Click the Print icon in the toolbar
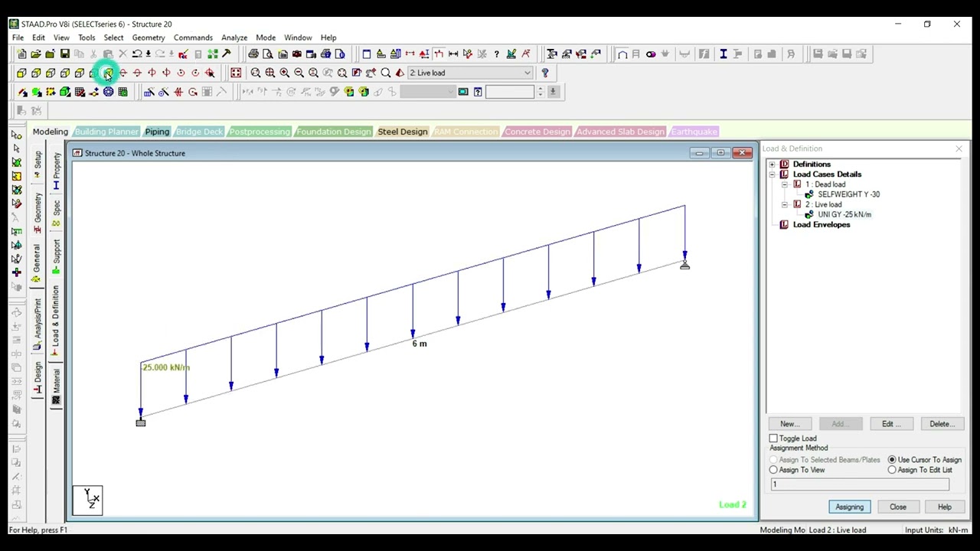 tap(253, 54)
